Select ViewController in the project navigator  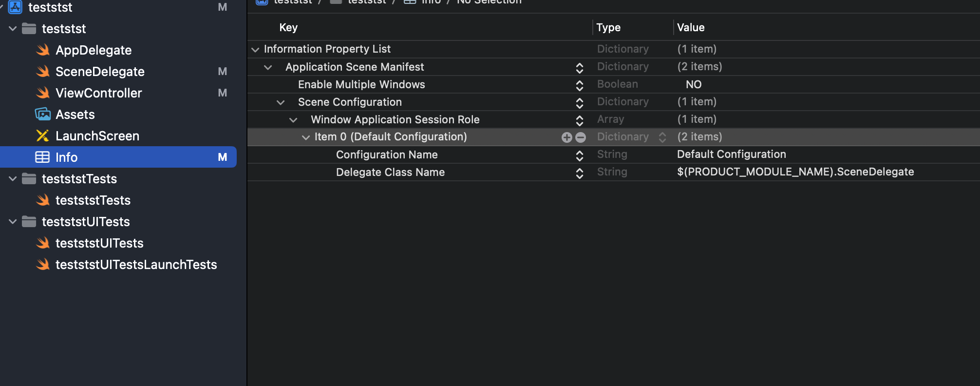[x=98, y=93]
